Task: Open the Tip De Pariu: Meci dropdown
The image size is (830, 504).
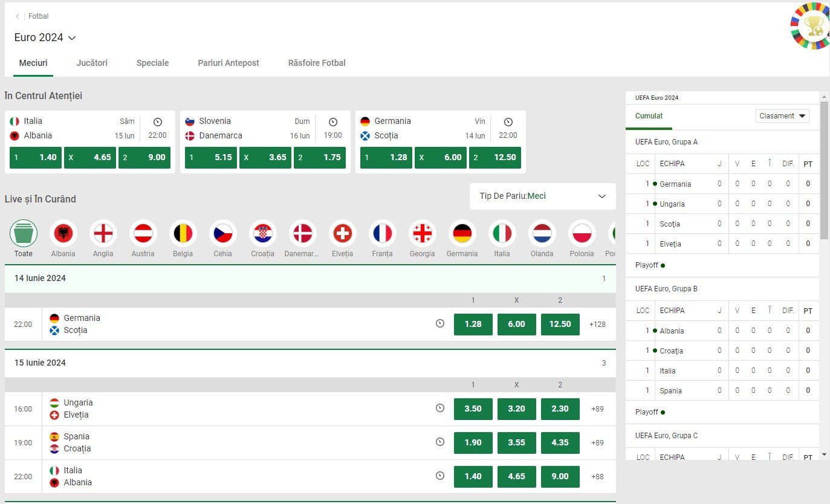Action: 543,196
